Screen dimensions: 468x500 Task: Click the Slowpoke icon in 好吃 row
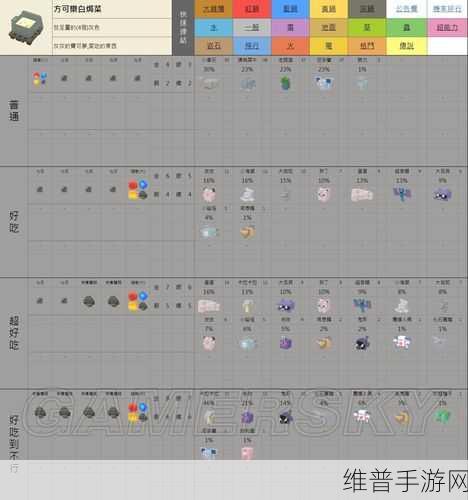pos(362,195)
